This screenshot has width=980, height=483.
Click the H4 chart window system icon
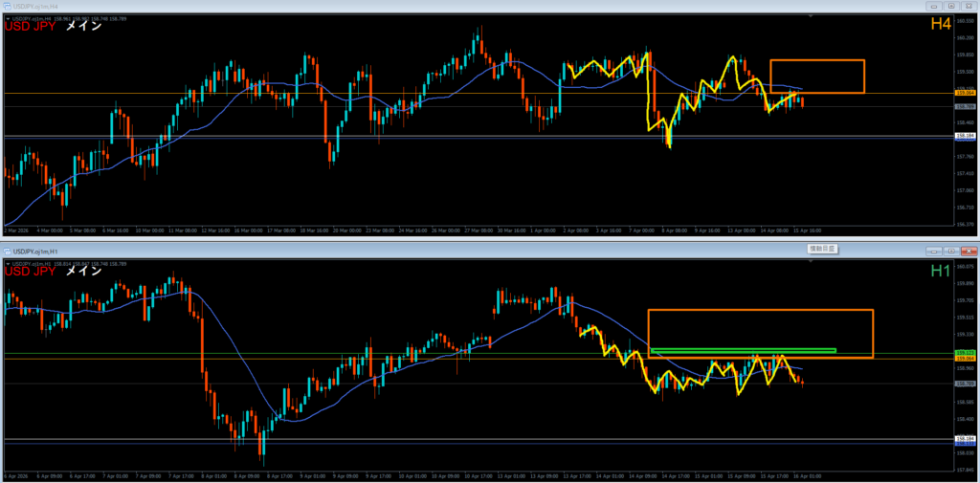coord(6,6)
